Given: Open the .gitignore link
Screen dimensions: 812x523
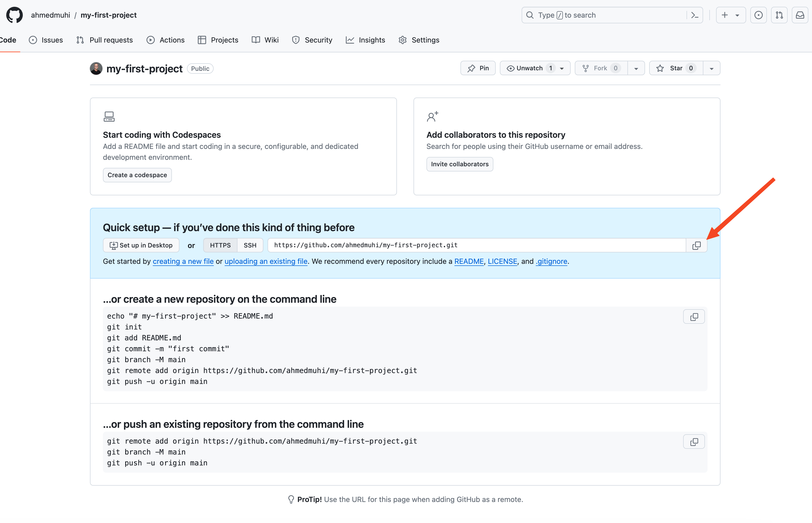Looking at the screenshot, I should point(551,261).
